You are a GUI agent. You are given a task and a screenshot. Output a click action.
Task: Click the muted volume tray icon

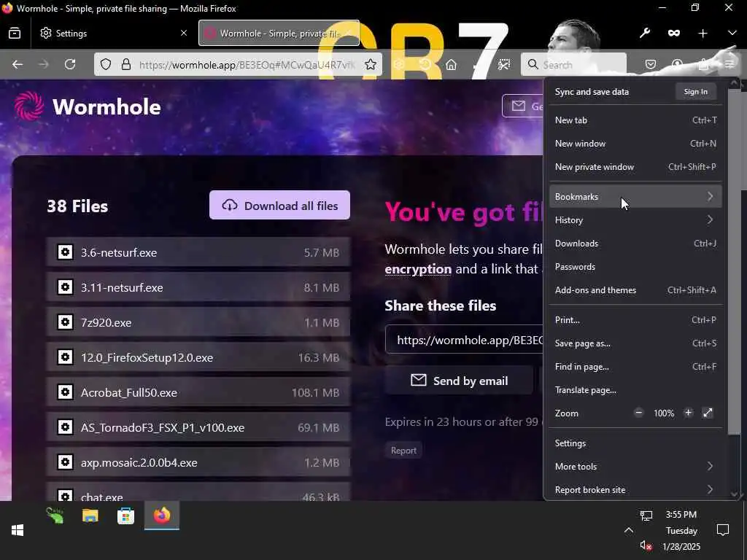[x=646, y=545]
